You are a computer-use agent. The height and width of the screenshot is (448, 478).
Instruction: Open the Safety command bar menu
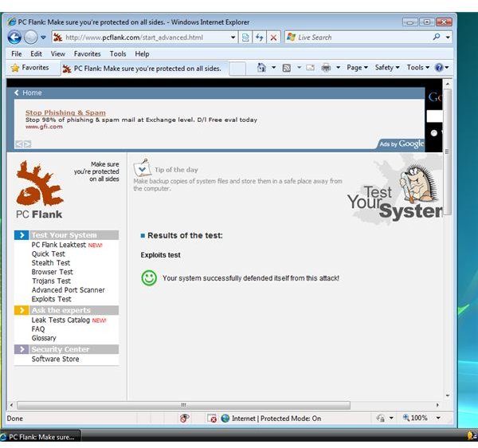tap(387, 68)
